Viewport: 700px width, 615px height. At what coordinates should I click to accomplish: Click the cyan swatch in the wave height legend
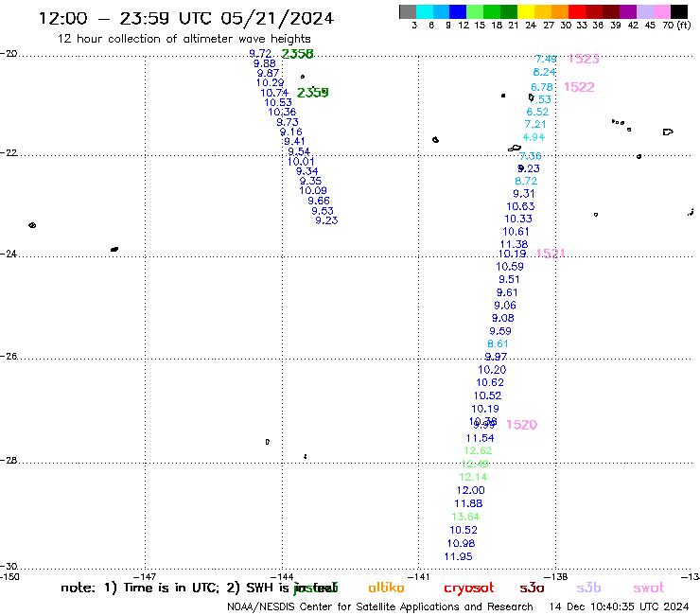[x=424, y=11]
